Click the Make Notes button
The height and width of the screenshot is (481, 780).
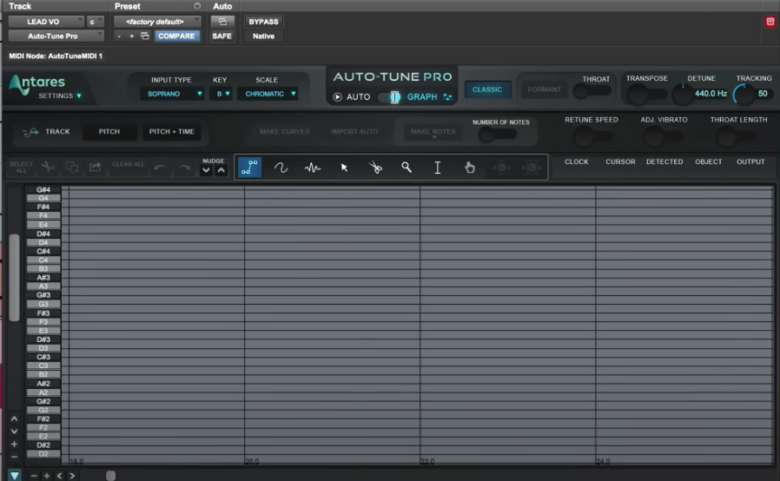coord(433,132)
